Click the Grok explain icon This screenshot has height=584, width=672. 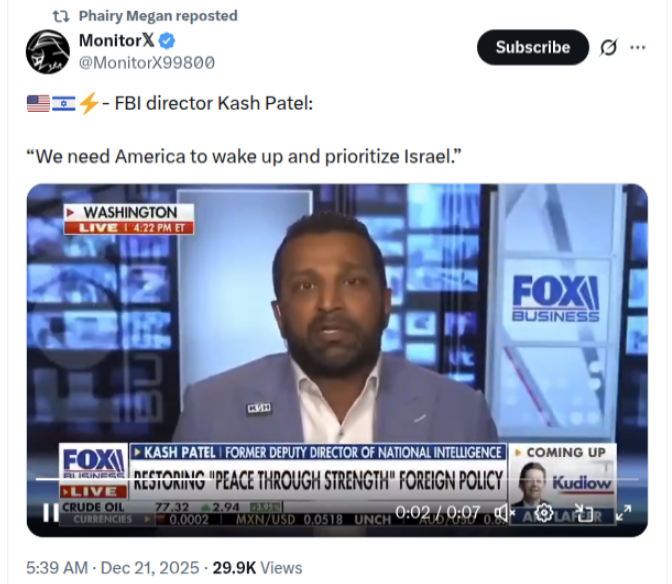click(x=607, y=47)
